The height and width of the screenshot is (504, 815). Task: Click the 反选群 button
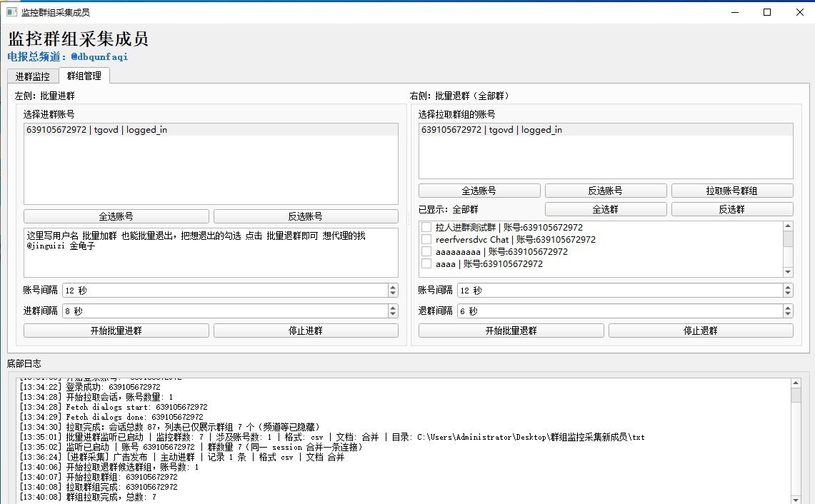click(x=732, y=207)
